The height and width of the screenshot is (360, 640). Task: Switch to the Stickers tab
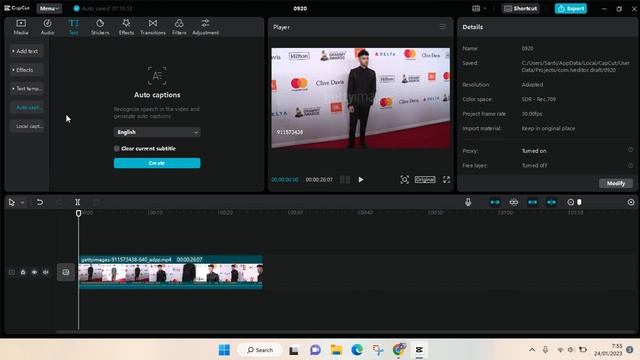pos(100,27)
